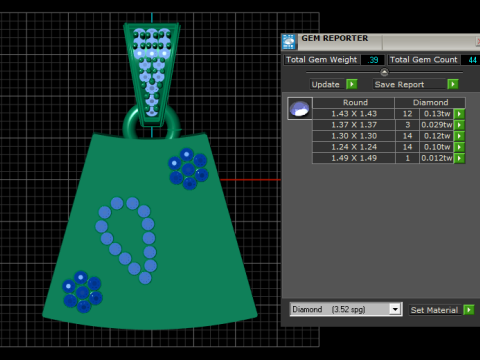This screenshot has width=480, height=360.
Task: Click the Total Gem Count value field
Action: [471, 60]
